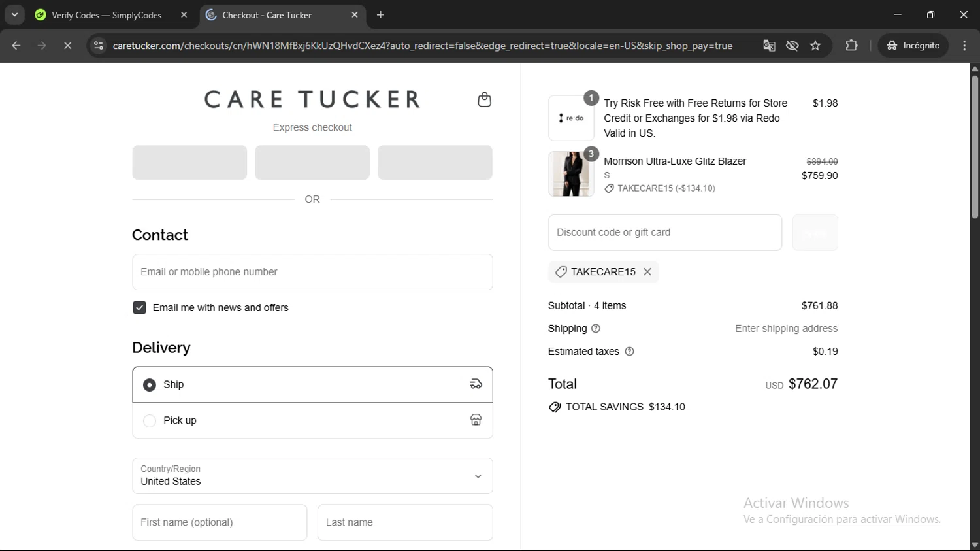The image size is (980, 551).
Task: Click the CARE TUCKER store logo
Action: [312, 99]
